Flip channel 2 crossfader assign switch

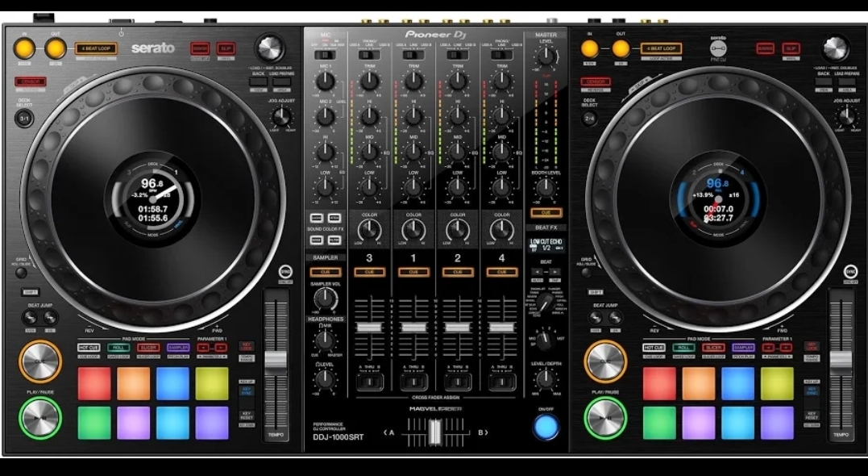458,382
